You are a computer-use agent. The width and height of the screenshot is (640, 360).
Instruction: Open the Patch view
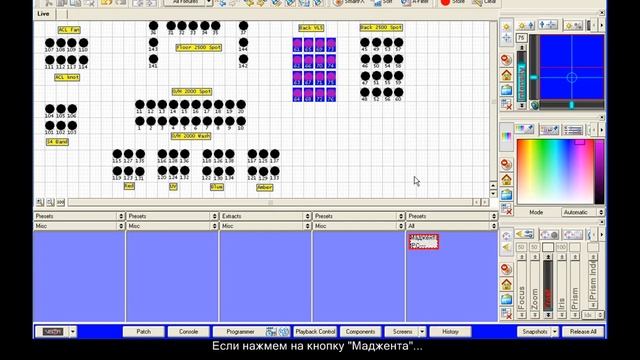(143, 332)
